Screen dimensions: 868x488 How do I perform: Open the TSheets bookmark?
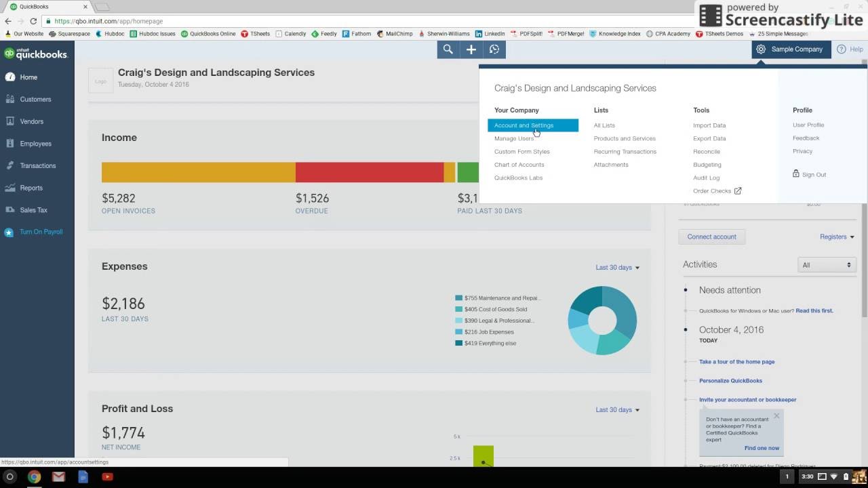255,34
